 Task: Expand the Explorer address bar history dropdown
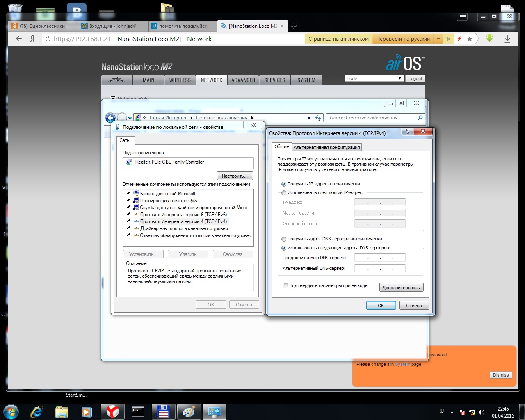click(309, 118)
